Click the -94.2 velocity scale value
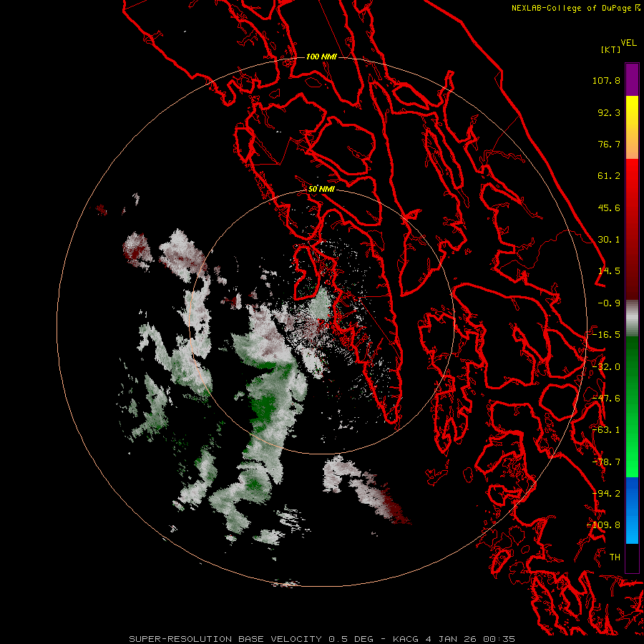 tap(606, 494)
